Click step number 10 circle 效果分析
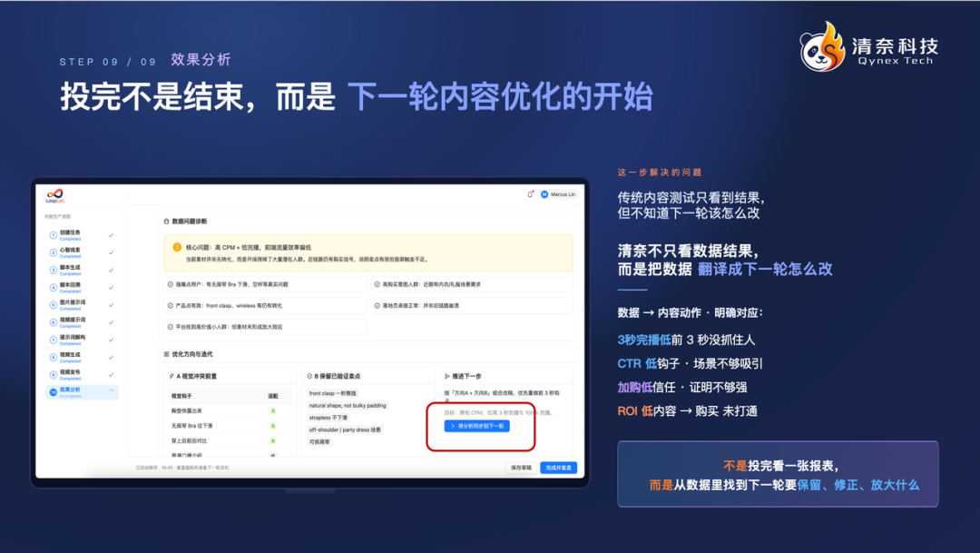Screen dimensions: 980x553 point(54,392)
